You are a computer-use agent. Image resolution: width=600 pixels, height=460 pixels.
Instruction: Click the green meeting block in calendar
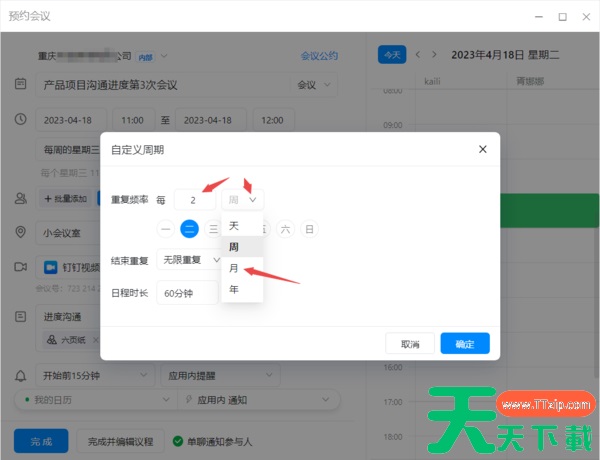pyautogui.click(x=549, y=210)
